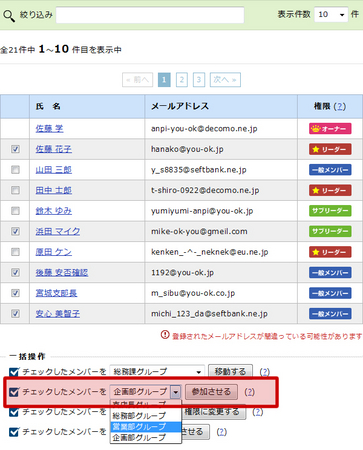Uncheck the checkbox for 浜田 マイク
The height and width of the screenshot is (450, 363).
point(15,231)
